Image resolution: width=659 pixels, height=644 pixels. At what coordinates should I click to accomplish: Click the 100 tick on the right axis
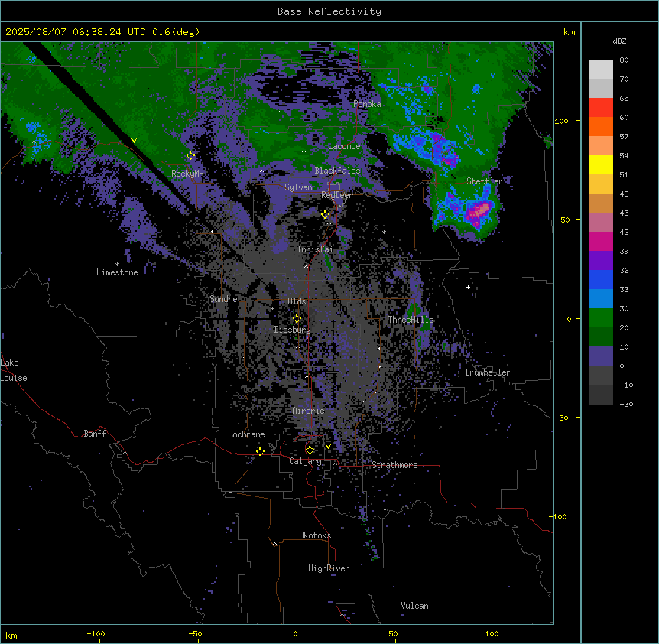[x=561, y=121]
